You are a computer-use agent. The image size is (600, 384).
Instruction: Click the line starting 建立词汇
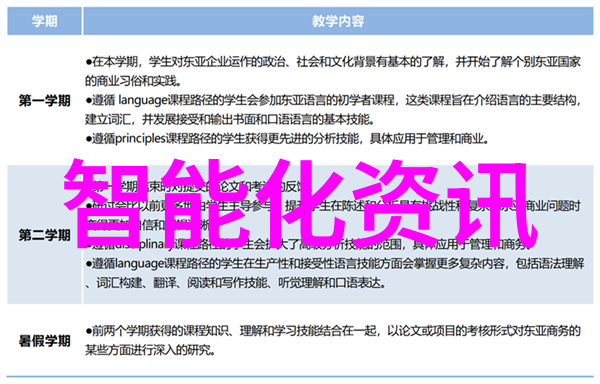[x=230, y=119]
